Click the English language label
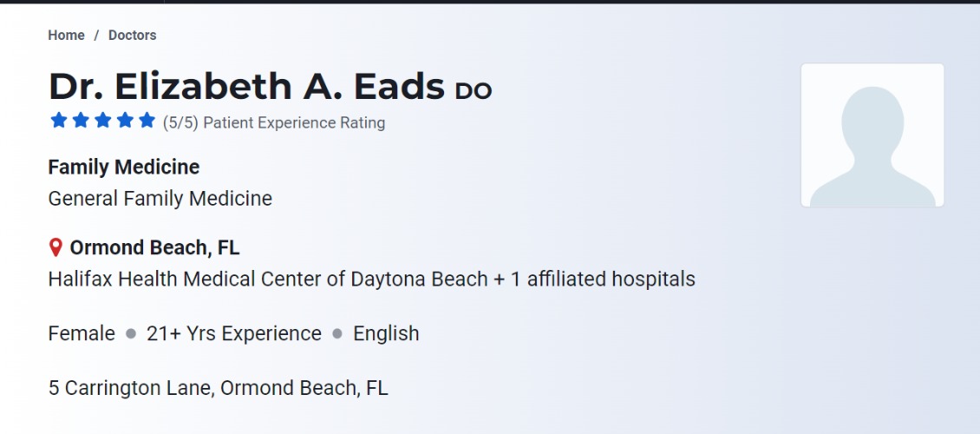Viewport: 980px width, 434px height. coord(386,333)
